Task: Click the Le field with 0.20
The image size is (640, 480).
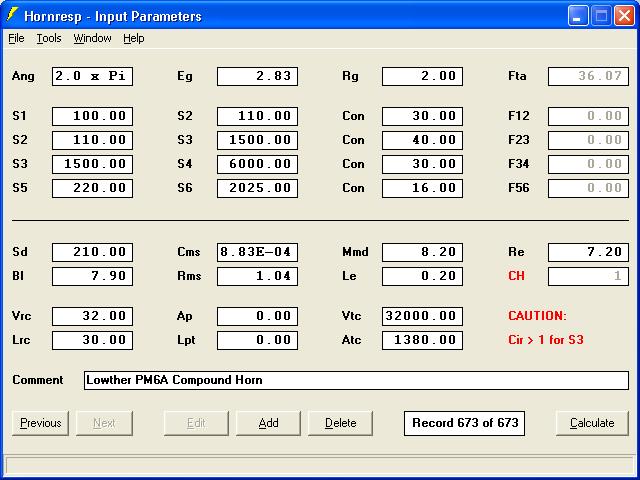Action: pyautogui.click(x=422, y=276)
